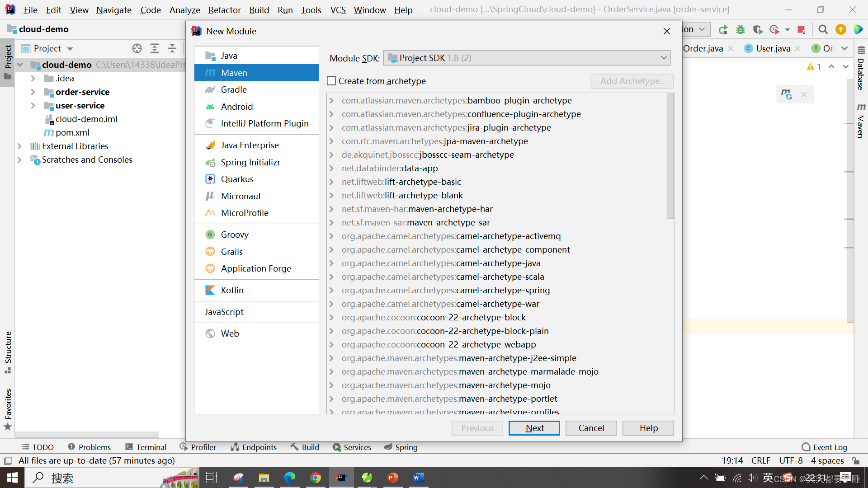Viewport: 868px width, 488px height.
Task: Click the debug bug icon in toolbar
Action: (x=741, y=29)
